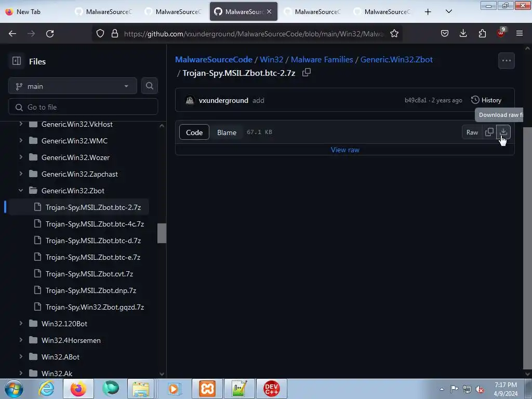Open the uBlock Origin extension icon
The image size is (532, 399).
pos(501,33)
